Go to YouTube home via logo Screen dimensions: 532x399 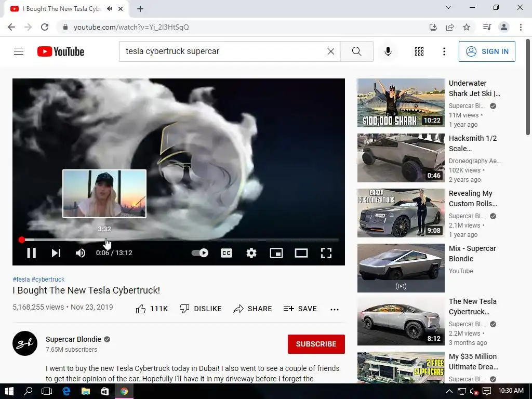61,51
